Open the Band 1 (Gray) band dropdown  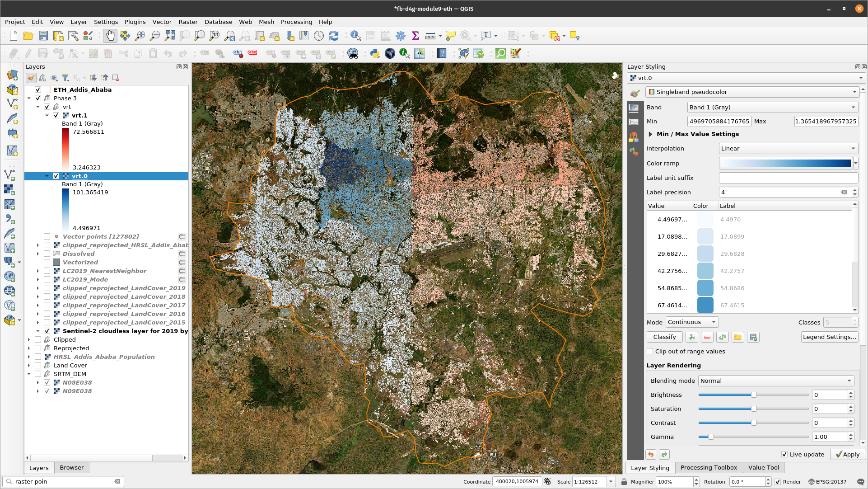point(772,107)
